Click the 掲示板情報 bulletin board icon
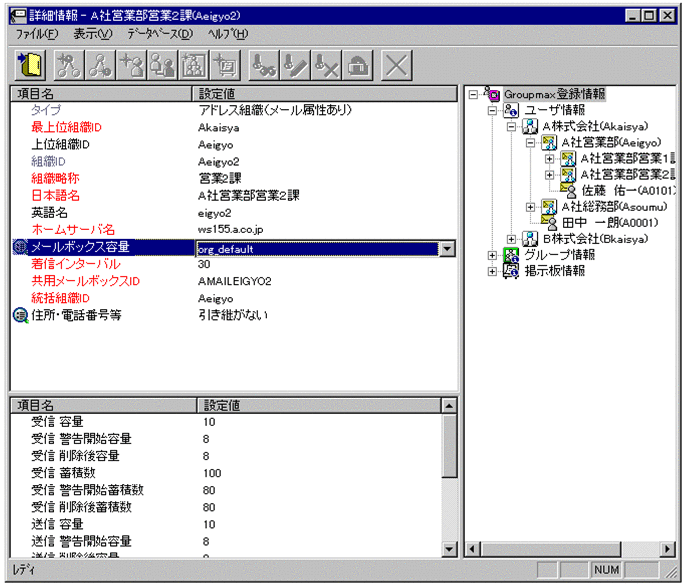Screen dimensions: 685x587 point(511,271)
